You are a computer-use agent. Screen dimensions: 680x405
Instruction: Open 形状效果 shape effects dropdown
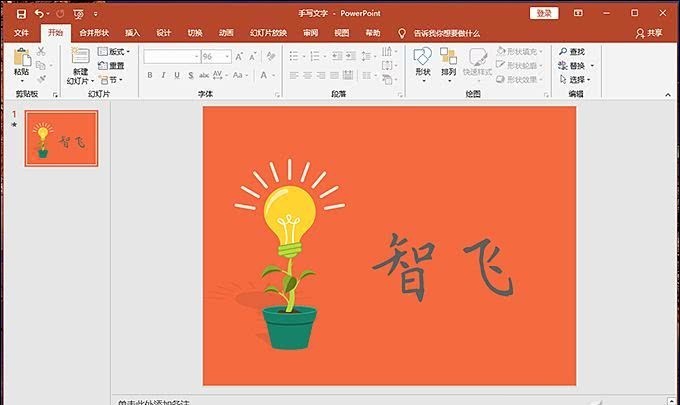coord(520,79)
